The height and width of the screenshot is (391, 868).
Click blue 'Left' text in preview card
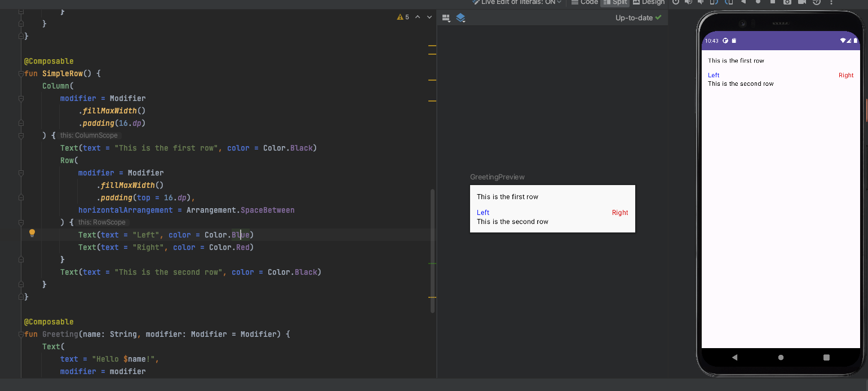pos(483,213)
